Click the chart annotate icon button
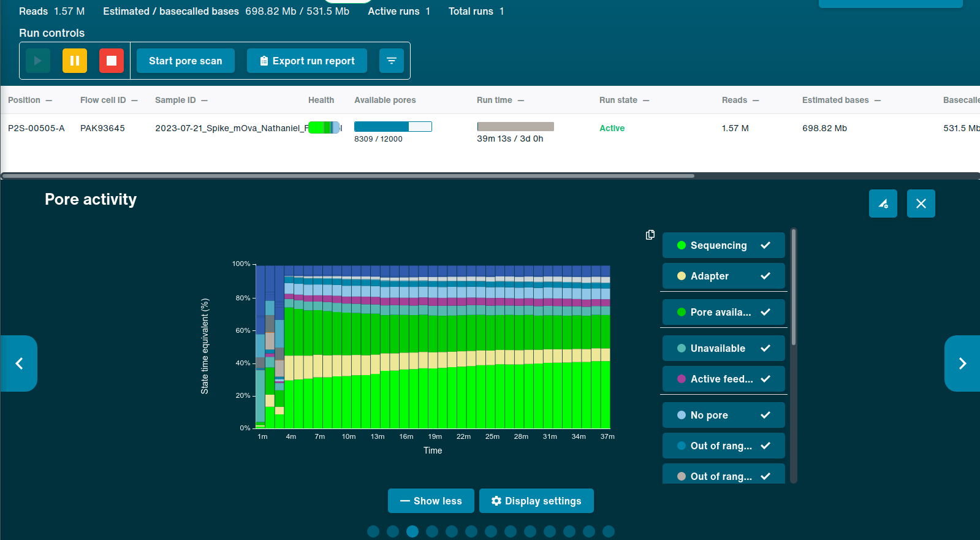 [883, 203]
